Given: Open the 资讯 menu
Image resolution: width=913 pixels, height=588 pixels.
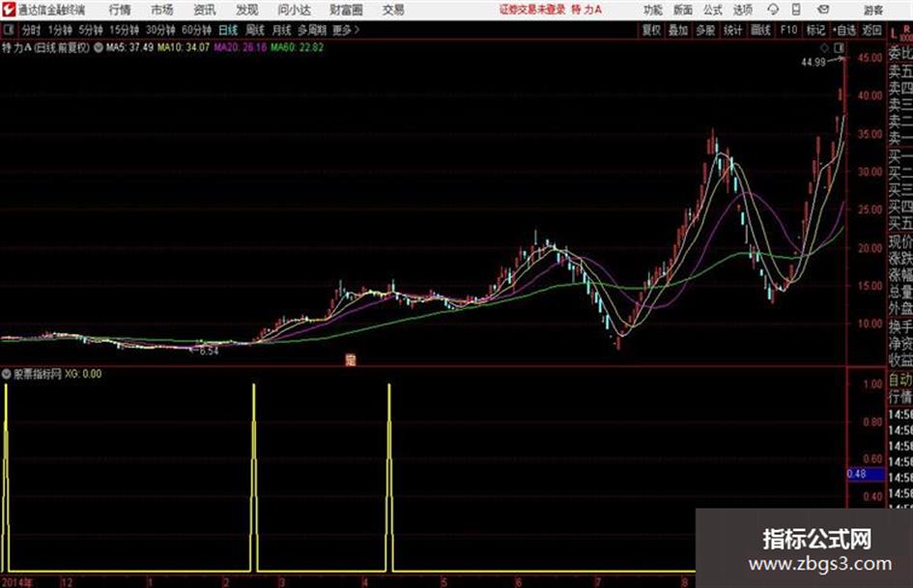Looking at the screenshot, I should [205, 10].
